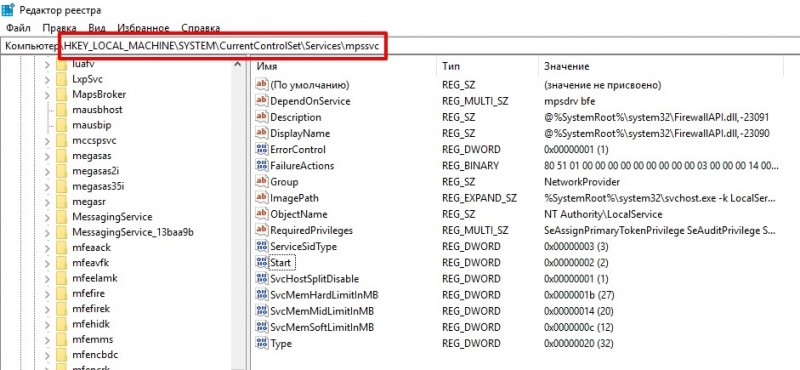Select the mfemms tree item
The image size is (800, 370).
(92, 339)
